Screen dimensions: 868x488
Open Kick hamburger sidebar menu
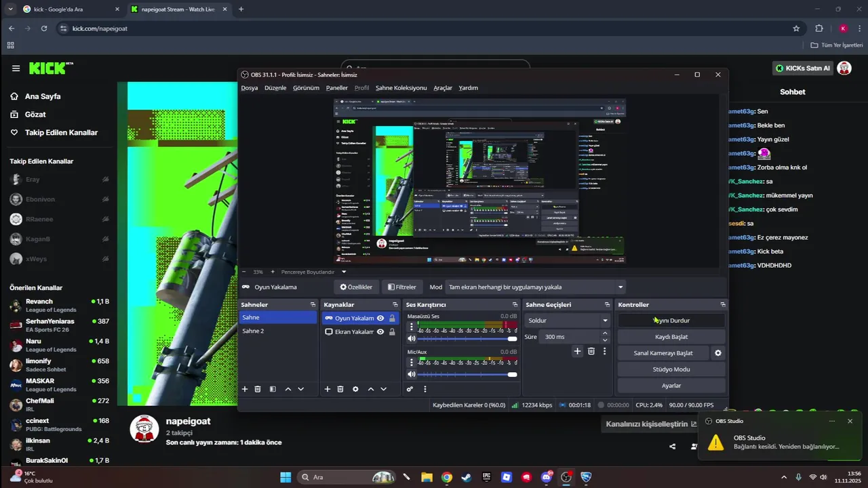click(x=16, y=68)
